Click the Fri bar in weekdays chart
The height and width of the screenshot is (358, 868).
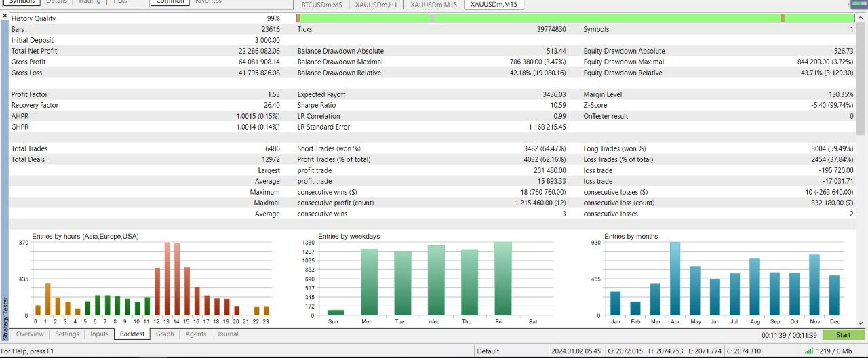[503, 279]
